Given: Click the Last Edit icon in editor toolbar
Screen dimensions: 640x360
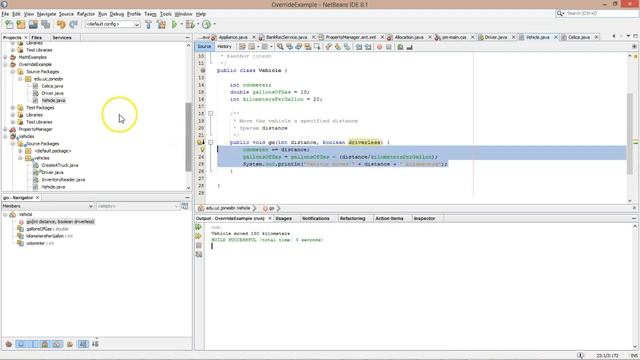Looking at the screenshot, I should coord(242,47).
